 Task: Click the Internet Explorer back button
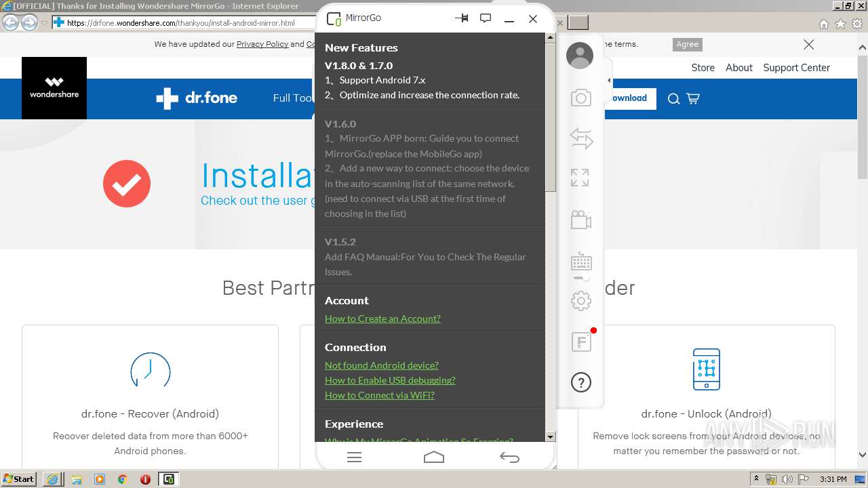[x=10, y=23]
